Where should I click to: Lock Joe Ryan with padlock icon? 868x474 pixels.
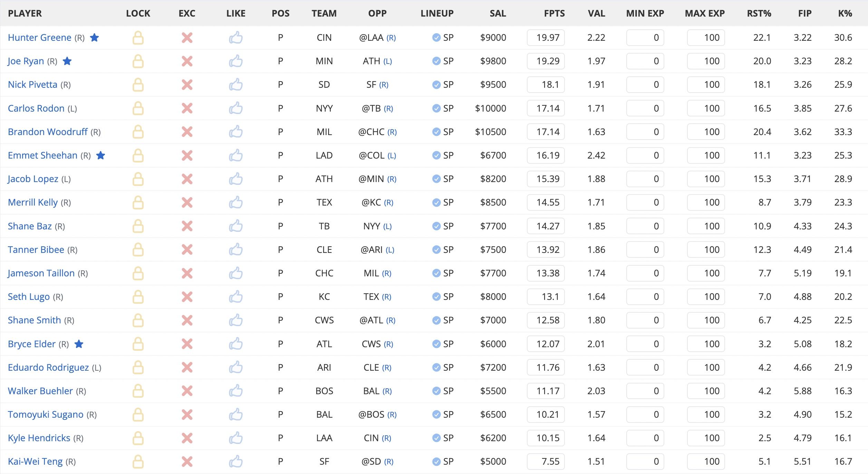[138, 61]
